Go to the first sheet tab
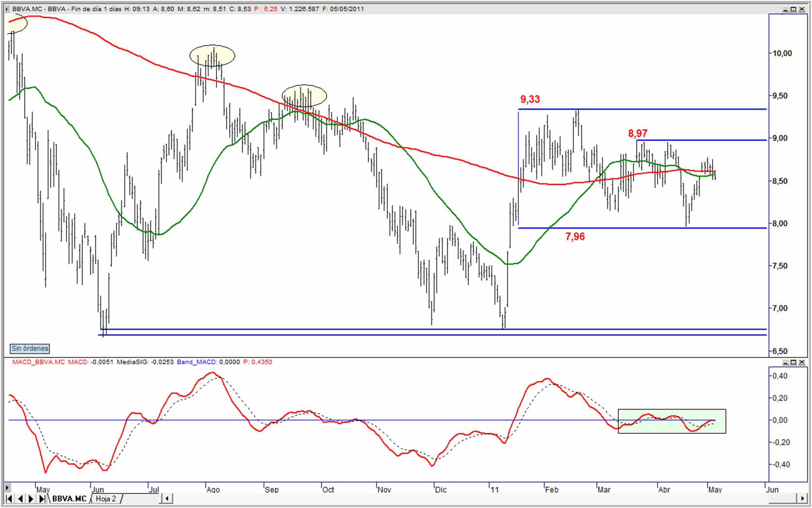The height and width of the screenshot is (508, 812). coord(9,498)
